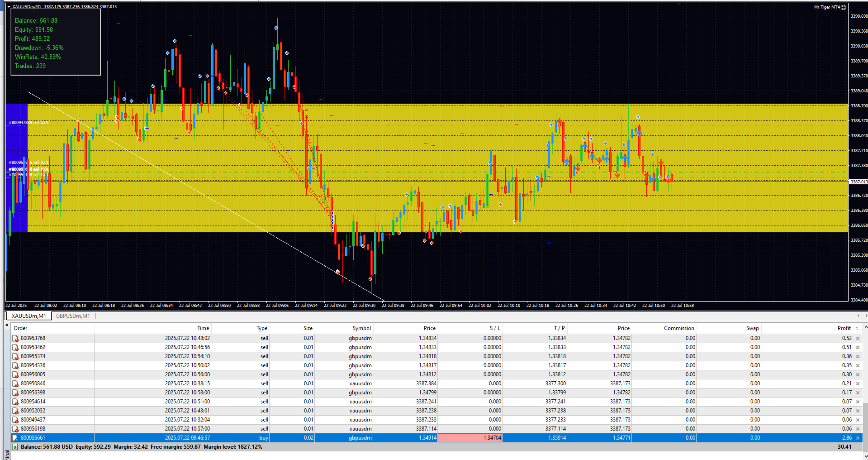The height and width of the screenshot is (460, 868).
Task: Close the trade with profit 0.52
Action: pos(858,338)
